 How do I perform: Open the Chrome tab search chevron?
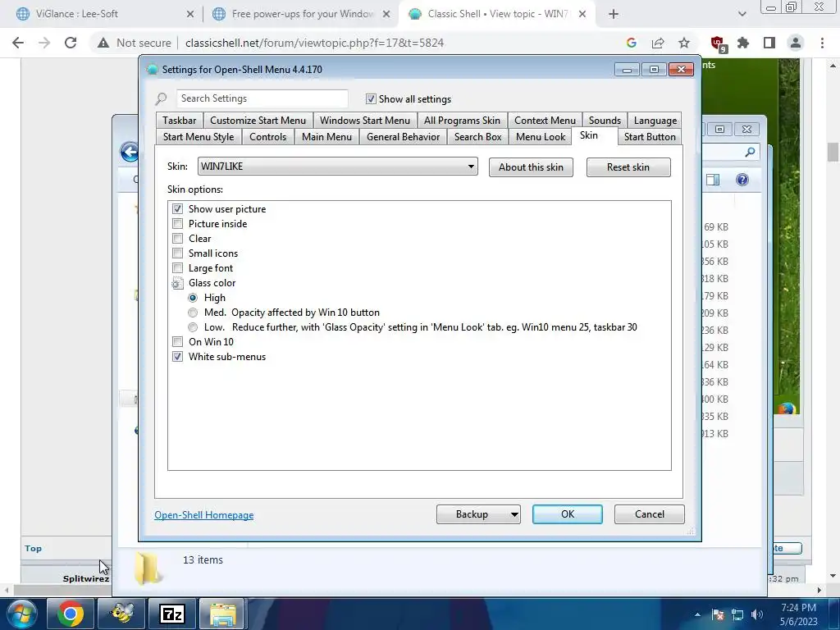tap(742, 14)
